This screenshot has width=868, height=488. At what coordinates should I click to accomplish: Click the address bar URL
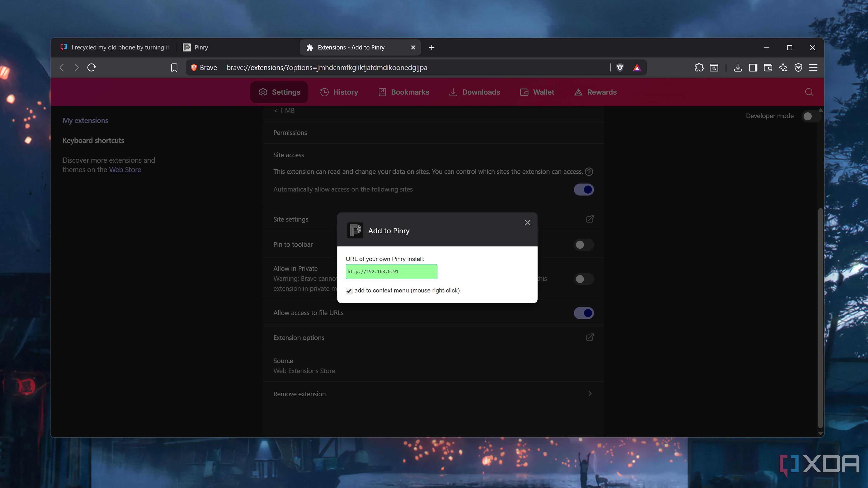[x=326, y=68]
